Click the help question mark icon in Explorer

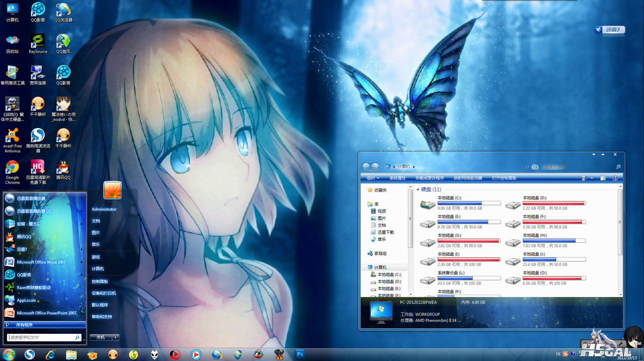(x=615, y=178)
